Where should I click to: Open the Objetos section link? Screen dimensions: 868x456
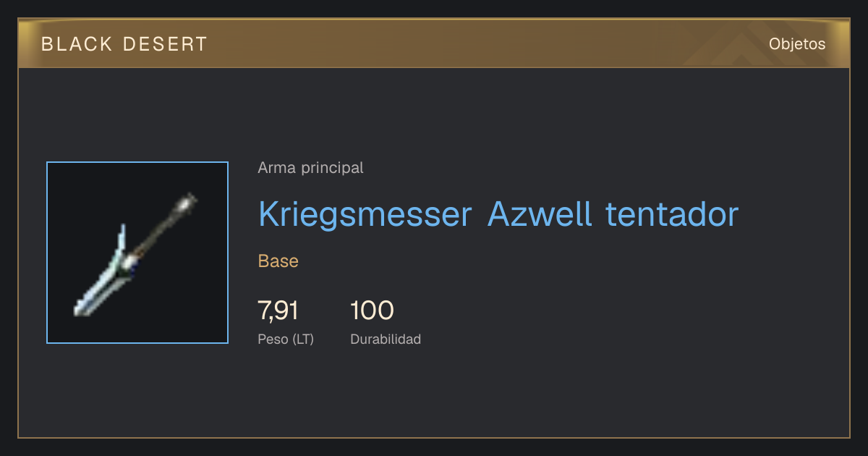[x=797, y=43]
